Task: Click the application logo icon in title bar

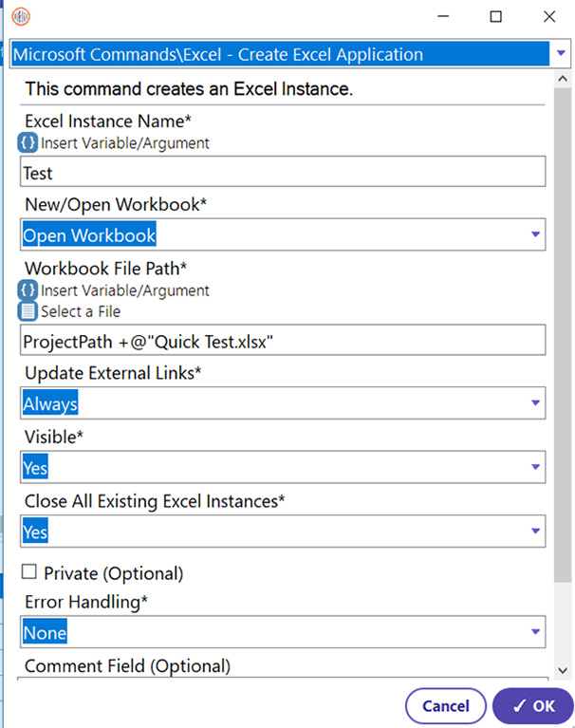Action: (21, 17)
